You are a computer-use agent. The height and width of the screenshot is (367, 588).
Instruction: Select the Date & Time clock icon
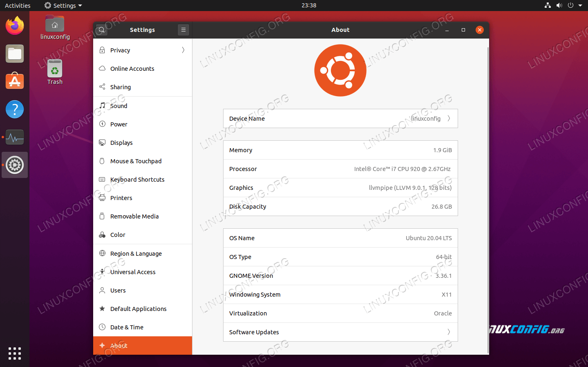tap(102, 327)
